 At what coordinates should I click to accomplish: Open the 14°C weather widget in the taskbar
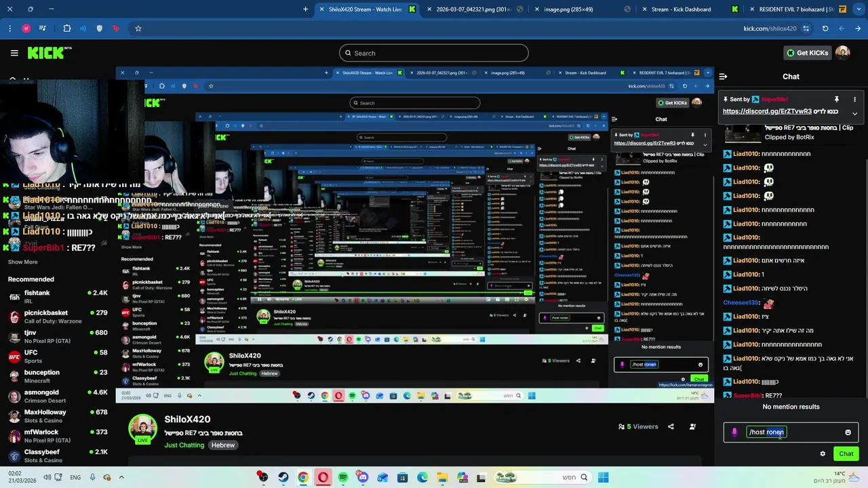831,477
